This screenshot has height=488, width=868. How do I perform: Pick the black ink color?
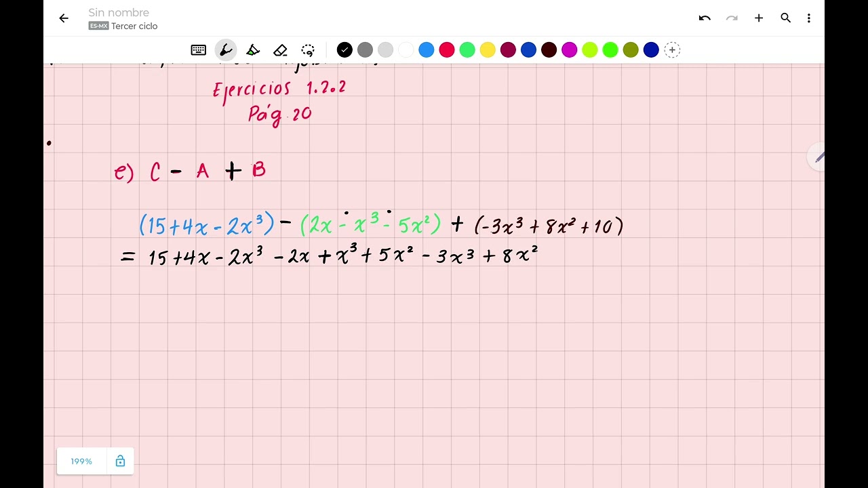click(x=344, y=49)
